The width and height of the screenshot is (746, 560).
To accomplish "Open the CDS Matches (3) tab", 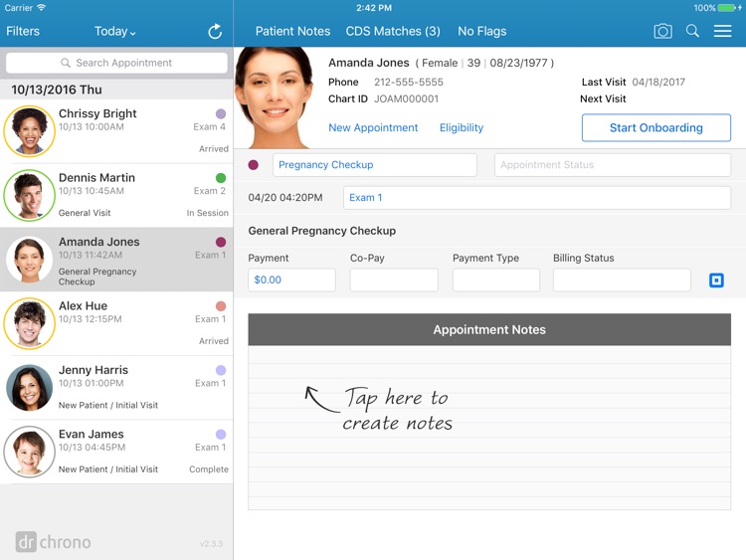I will [x=393, y=31].
